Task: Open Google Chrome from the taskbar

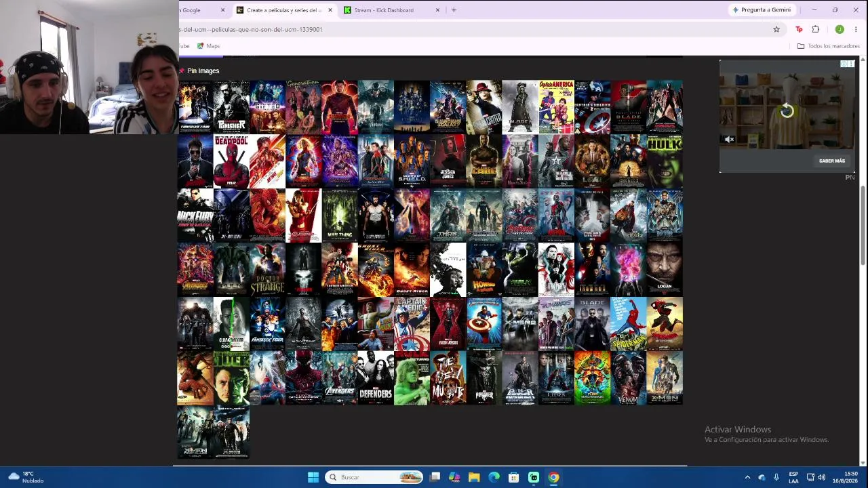Action: 554,477
